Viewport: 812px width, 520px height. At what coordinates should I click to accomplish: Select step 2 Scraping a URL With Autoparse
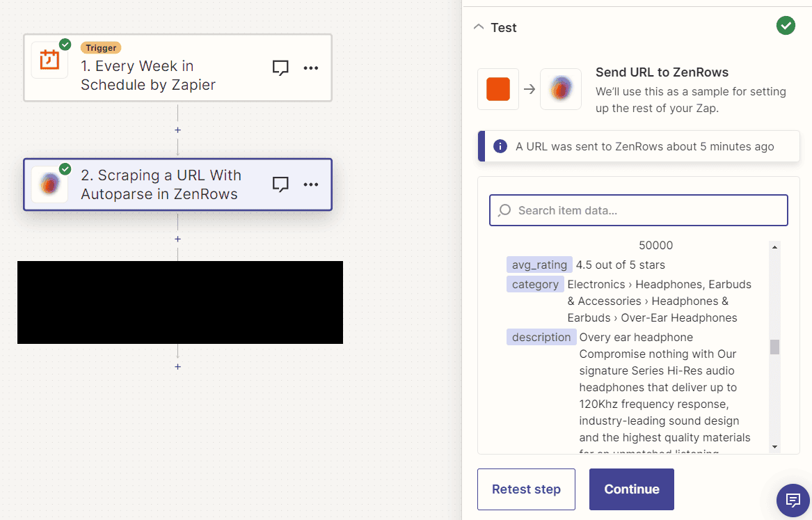(x=177, y=184)
